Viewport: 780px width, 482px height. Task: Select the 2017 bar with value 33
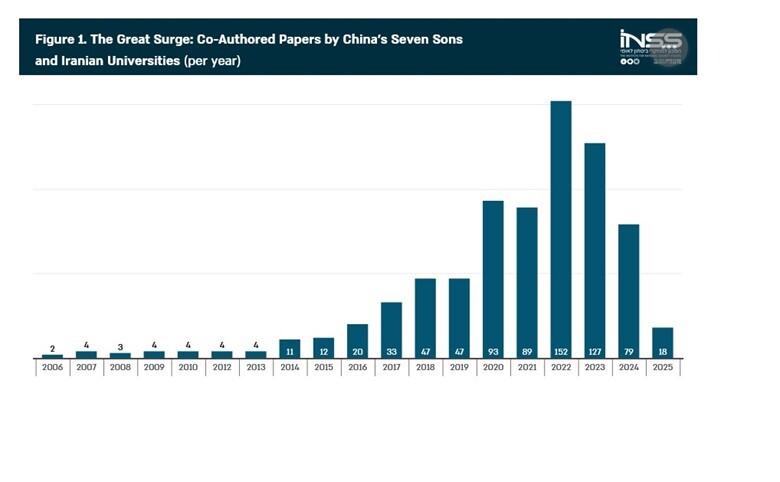(391, 330)
